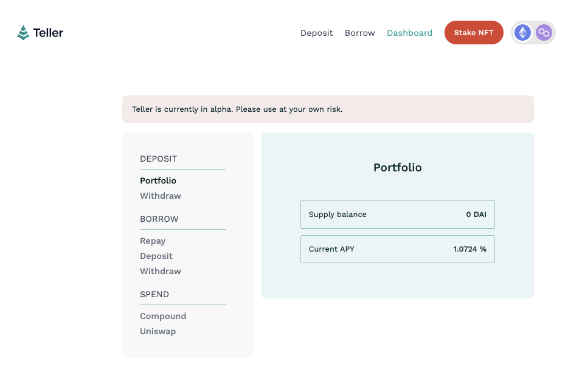Screen dimensions: 568x392
Task: Click the Current APY box
Action: pos(397,249)
